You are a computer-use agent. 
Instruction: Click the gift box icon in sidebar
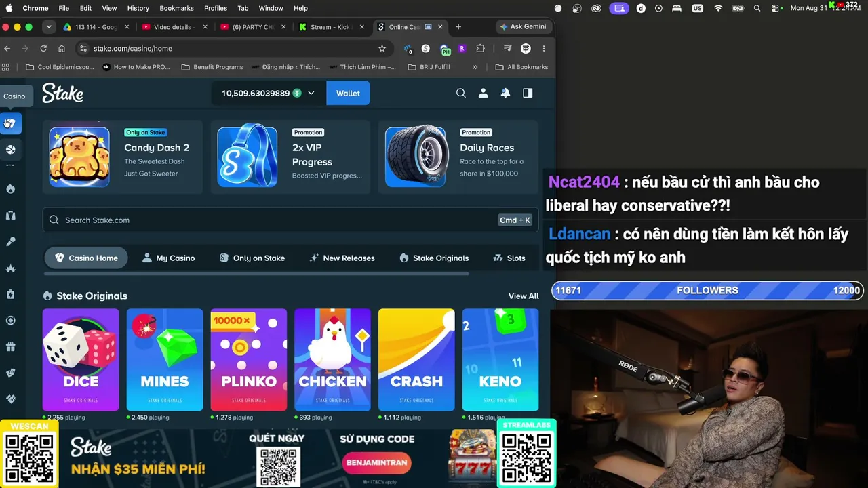coord(11,346)
